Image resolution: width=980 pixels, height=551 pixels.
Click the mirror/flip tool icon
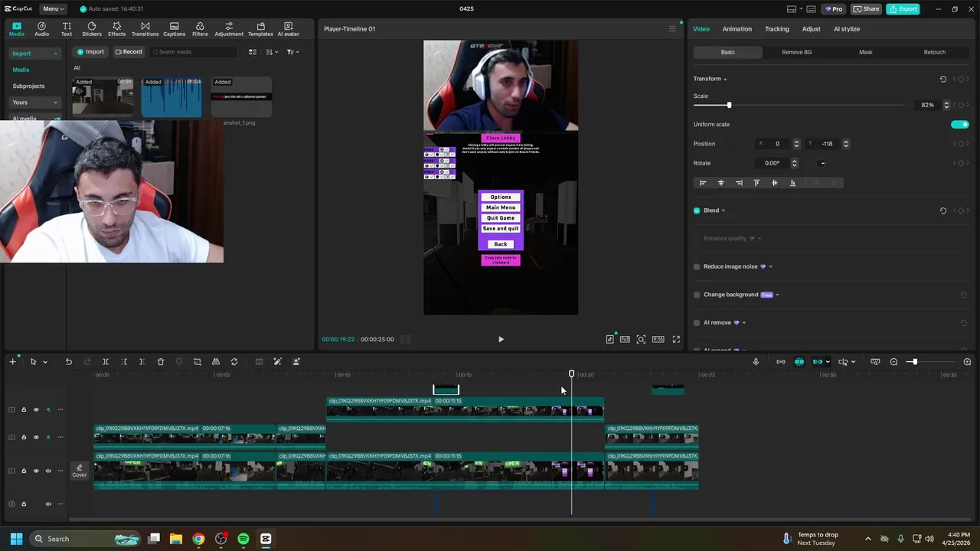[x=216, y=362]
